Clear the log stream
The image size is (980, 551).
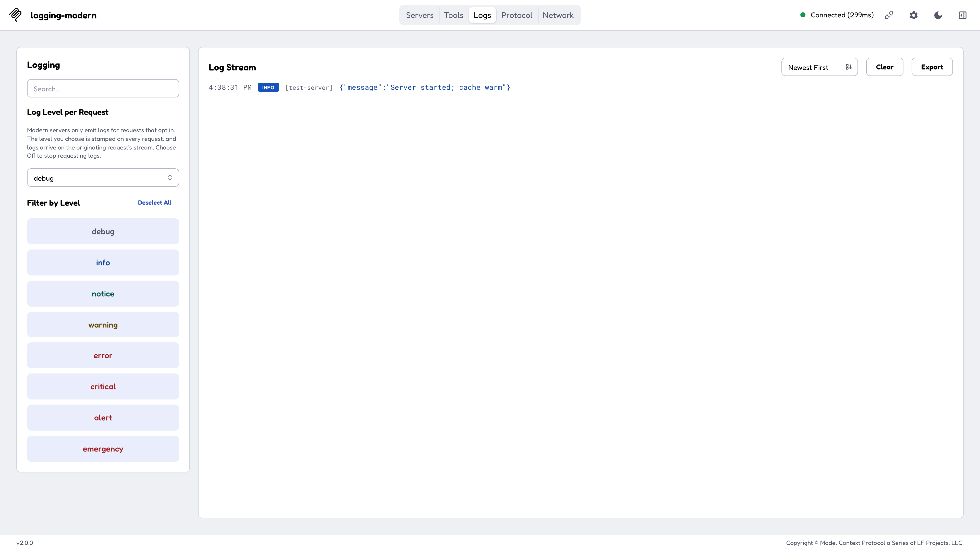click(x=885, y=67)
